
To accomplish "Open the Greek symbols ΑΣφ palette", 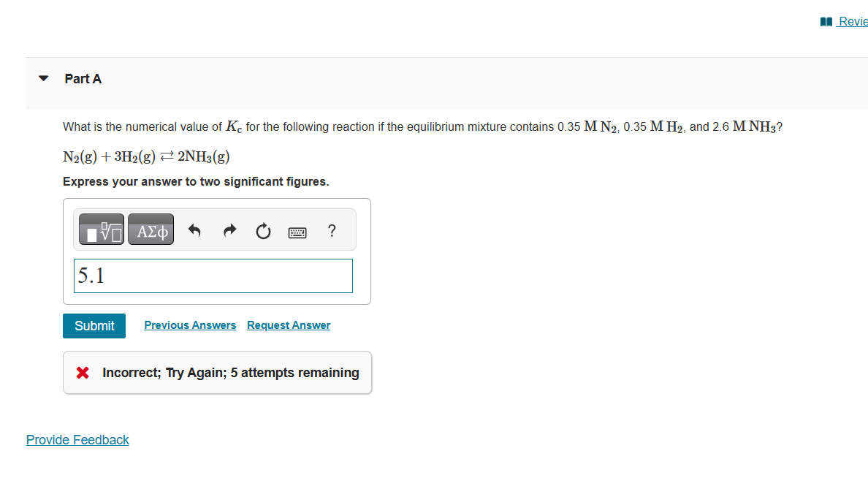I will (x=151, y=229).
